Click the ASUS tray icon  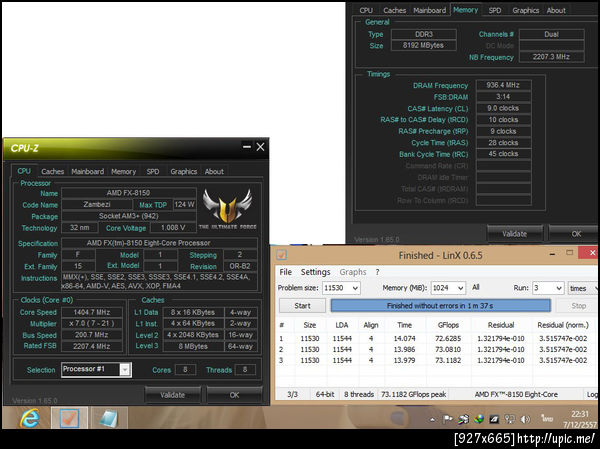click(494, 420)
